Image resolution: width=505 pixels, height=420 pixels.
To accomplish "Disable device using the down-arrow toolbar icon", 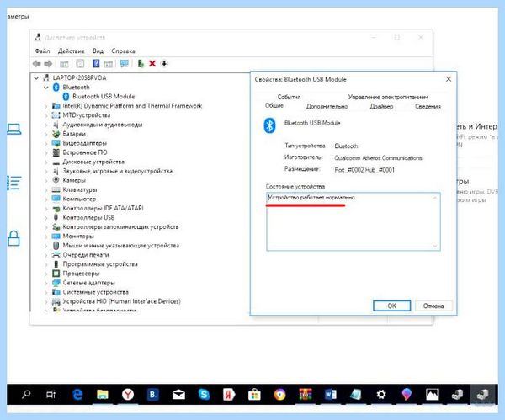I will (x=164, y=63).
